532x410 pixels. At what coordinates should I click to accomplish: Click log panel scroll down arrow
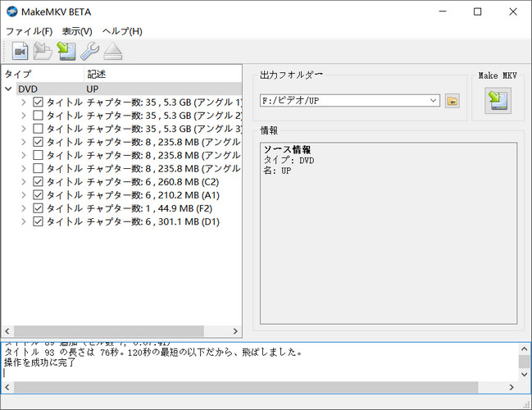(524, 375)
